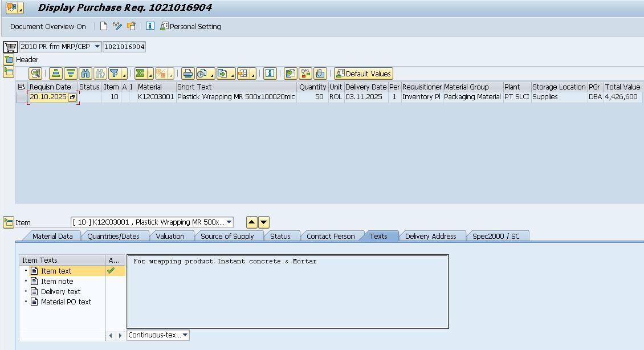Open the Set Filter funnel icon
Image resolution: width=644 pixels, height=350 pixels.
[115, 74]
